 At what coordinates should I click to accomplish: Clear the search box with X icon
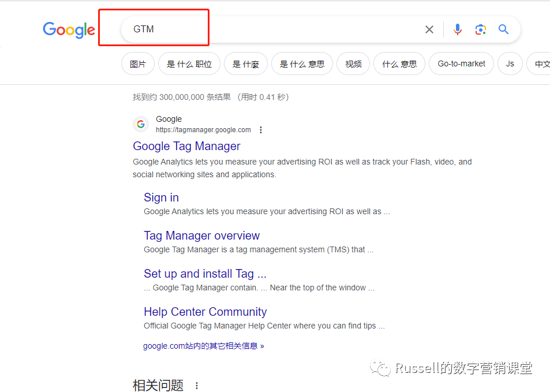429,29
